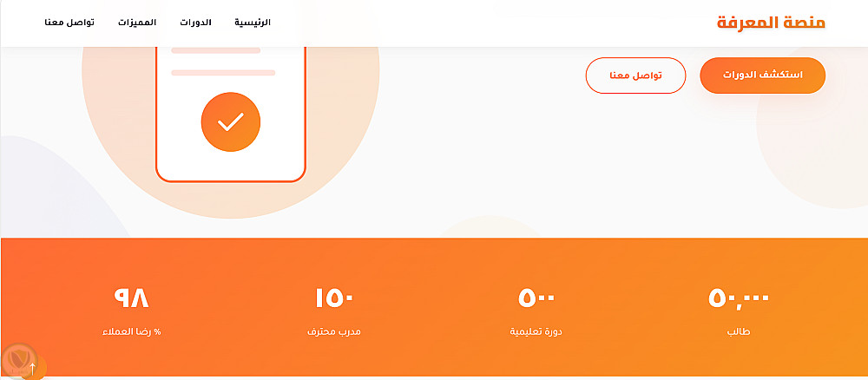Click the منصة المعرفة site logo
868x380 pixels.
pyautogui.click(x=771, y=23)
